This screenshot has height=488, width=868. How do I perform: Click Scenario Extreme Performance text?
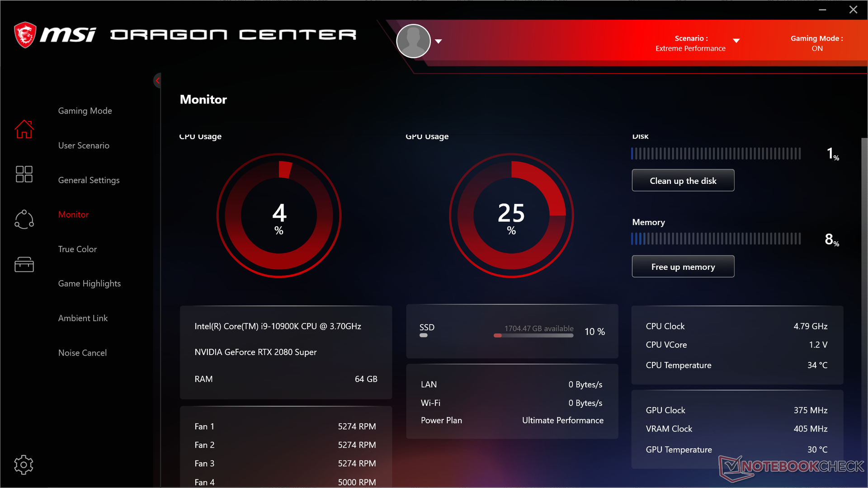pyautogui.click(x=690, y=43)
